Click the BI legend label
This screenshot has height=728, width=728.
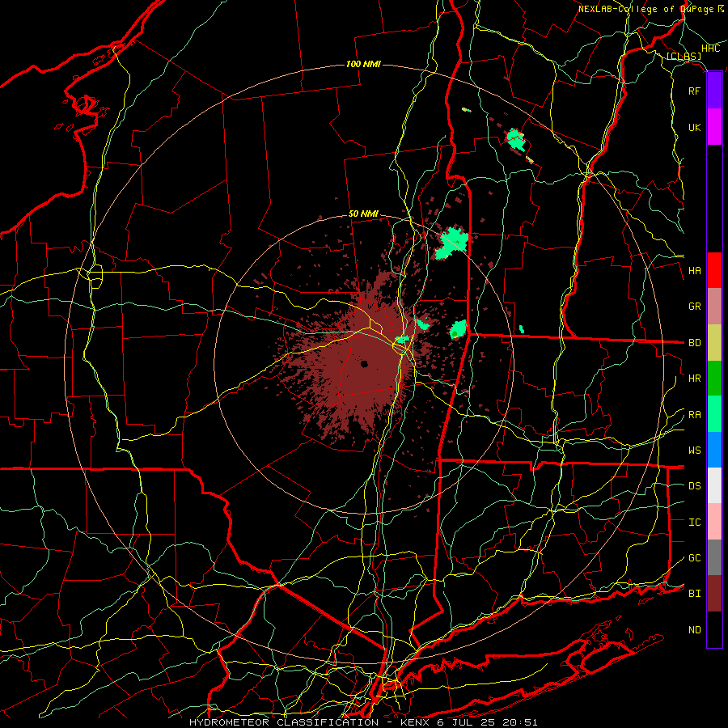[x=694, y=594]
